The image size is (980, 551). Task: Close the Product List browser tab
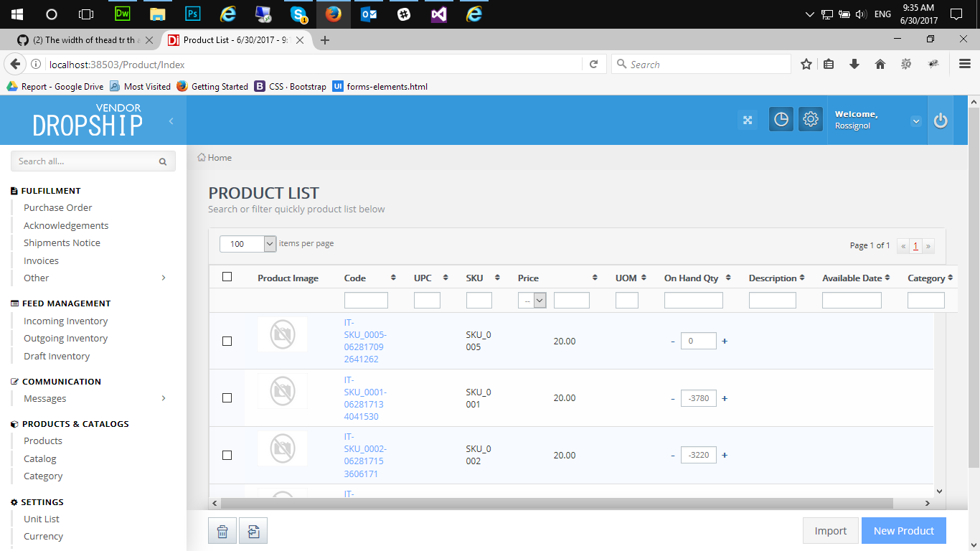pos(301,40)
